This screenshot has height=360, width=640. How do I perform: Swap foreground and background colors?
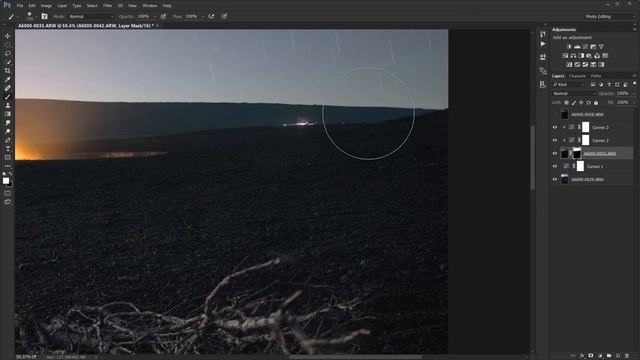point(11,174)
